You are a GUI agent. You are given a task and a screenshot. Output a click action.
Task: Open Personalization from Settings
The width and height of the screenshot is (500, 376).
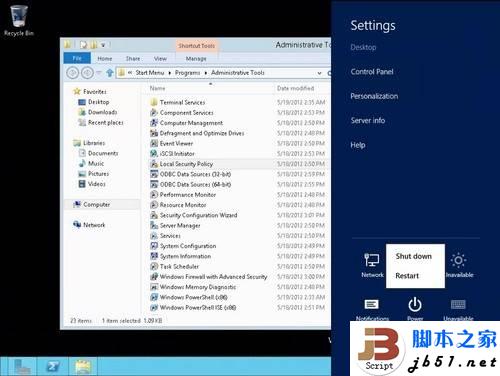(374, 96)
